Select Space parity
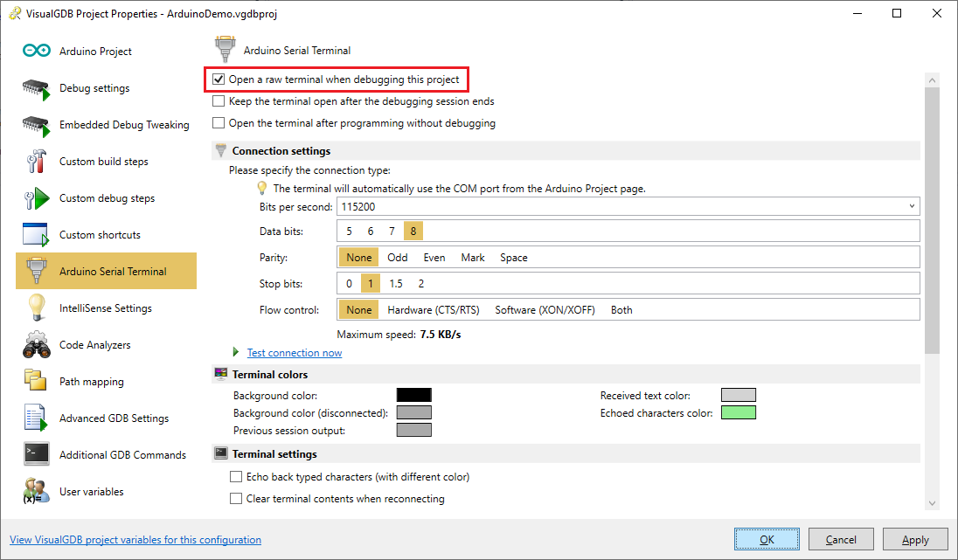The image size is (958, 560). click(514, 258)
